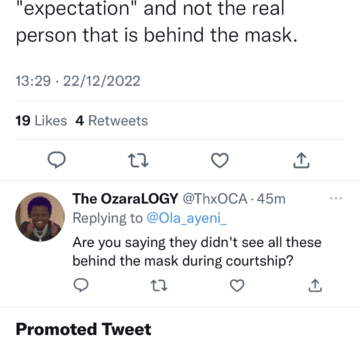Viewport: 360px width, 360px height.
Task: Retweet The OzaraLOGY's reply
Action: (159, 286)
